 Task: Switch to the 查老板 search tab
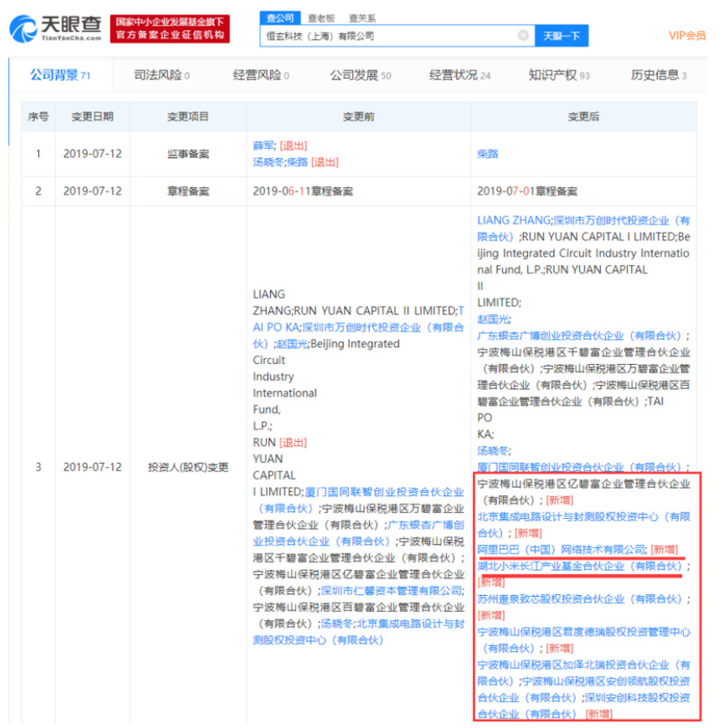coord(317,17)
